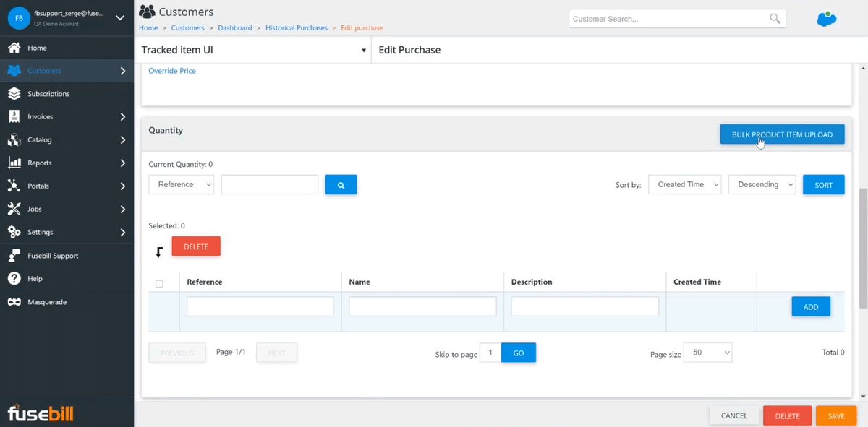Expand the Reports submenu arrow
Screen dimensions: 868x427
click(123, 163)
